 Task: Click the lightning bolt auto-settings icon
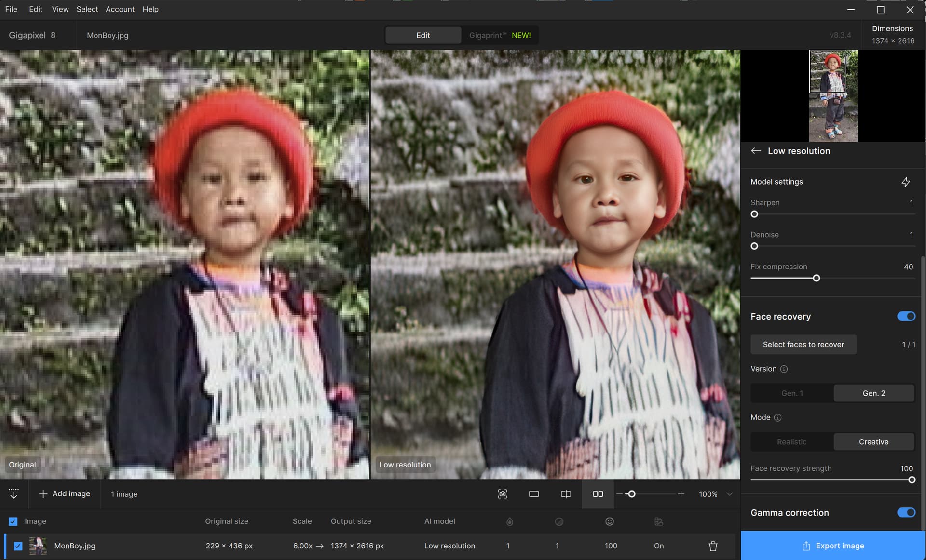905,182
